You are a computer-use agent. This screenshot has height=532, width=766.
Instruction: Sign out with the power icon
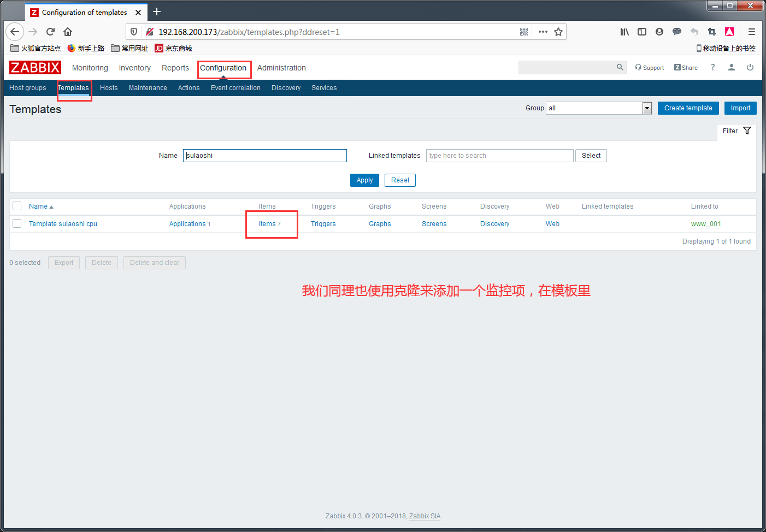click(750, 67)
